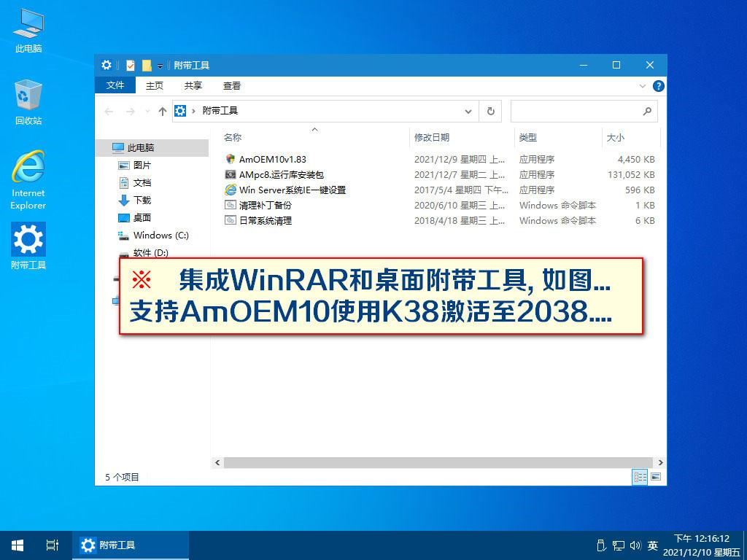This screenshot has width=747, height=560.
Task: Switch to the 共享 ribbon tab
Action: click(x=193, y=86)
